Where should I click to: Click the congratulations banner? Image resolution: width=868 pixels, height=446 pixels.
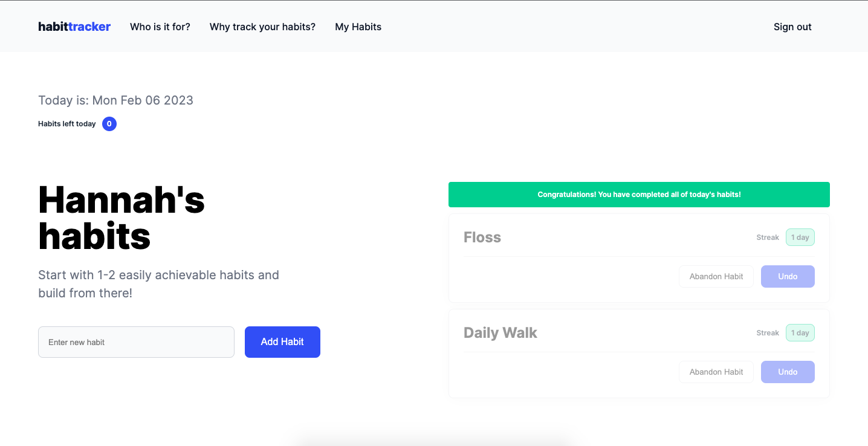tap(639, 194)
